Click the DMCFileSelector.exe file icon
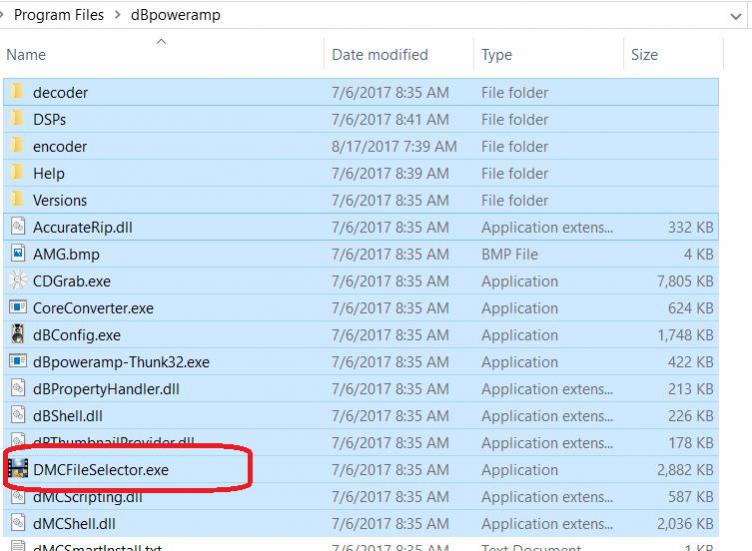 17,469
